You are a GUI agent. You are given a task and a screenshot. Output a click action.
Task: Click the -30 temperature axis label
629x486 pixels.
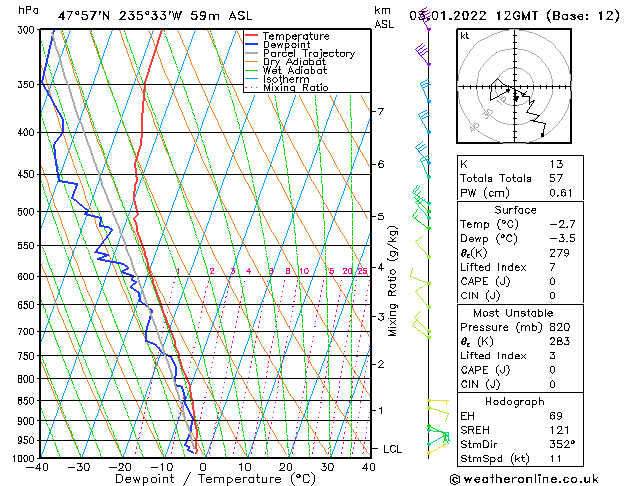click(x=79, y=467)
